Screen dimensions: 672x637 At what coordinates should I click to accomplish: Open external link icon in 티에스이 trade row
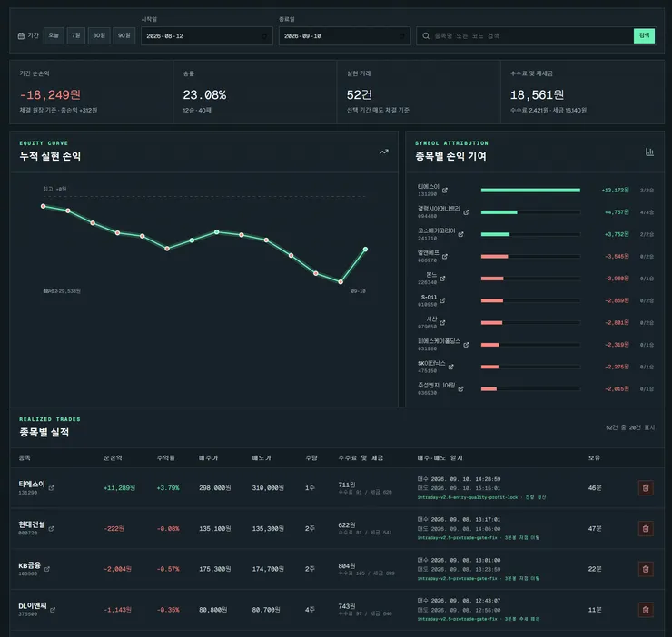click(51, 488)
